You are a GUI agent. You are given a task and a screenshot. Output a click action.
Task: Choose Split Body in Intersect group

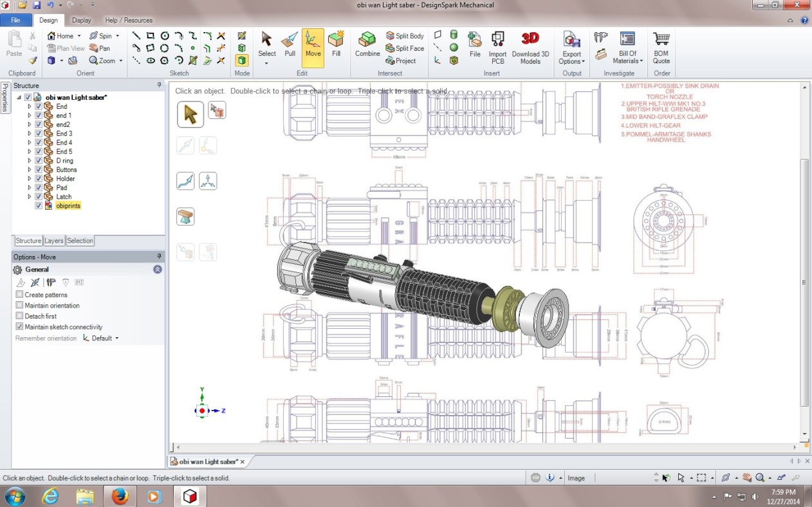point(405,36)
